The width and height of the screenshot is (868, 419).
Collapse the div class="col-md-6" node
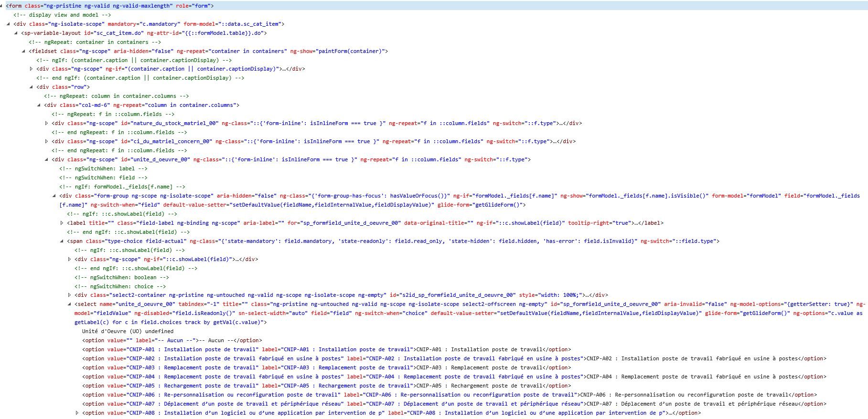[x=39, y=105]
